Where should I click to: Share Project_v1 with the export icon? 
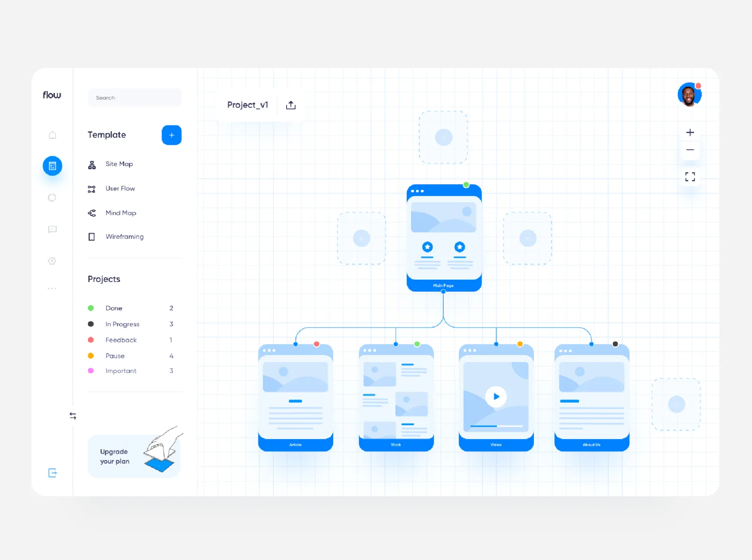click(x=291, y=105)
